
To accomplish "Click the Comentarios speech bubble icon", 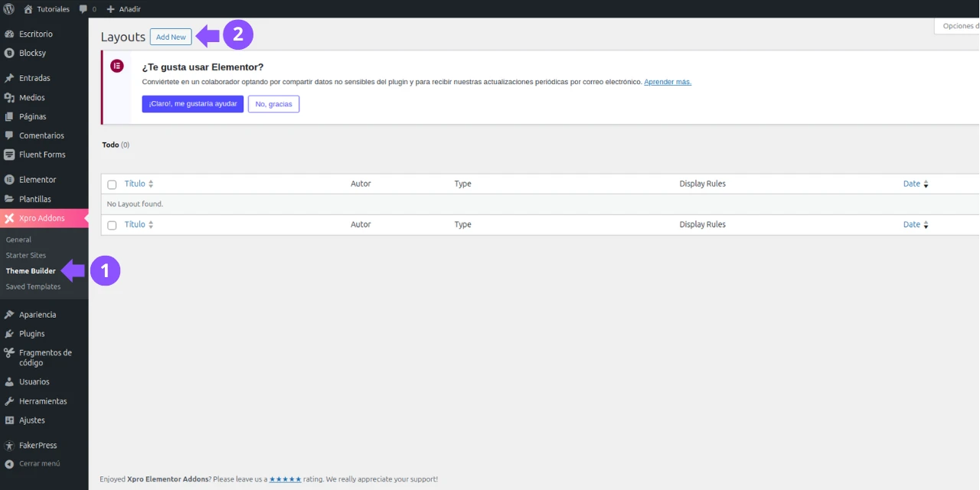I will [9, 136].
